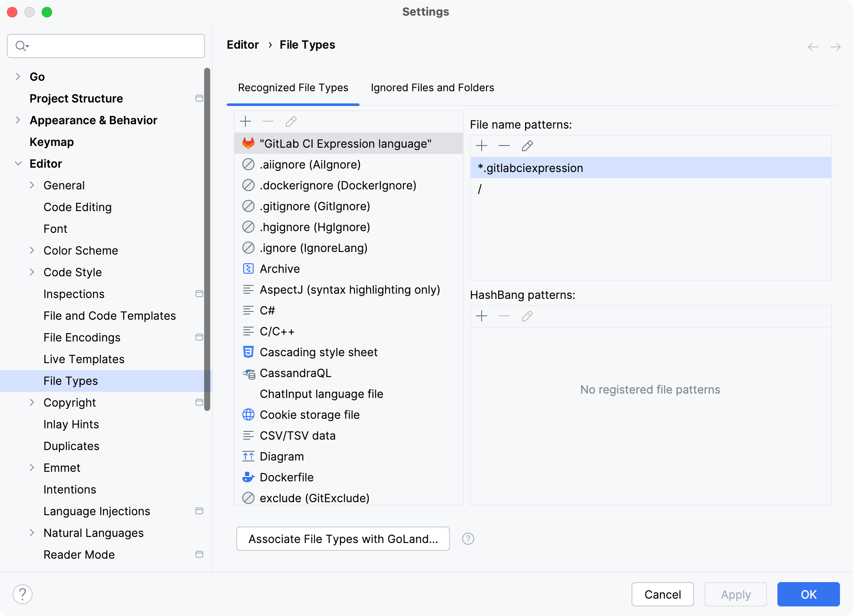Viewport: 853px width, 616px height.
Task: Expand the Appearance & Behavior section
Action: 17,120
